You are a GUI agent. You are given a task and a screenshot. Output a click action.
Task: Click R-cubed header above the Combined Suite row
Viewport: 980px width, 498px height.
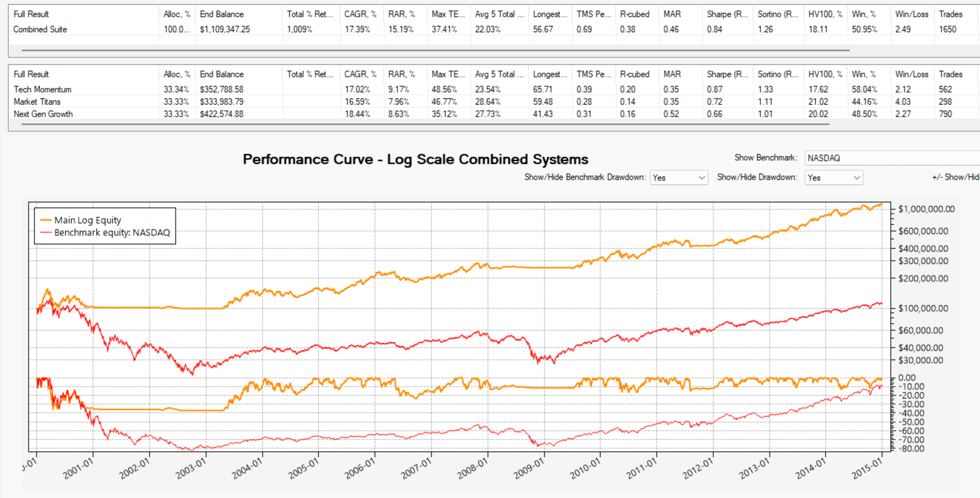pos(634,14)
